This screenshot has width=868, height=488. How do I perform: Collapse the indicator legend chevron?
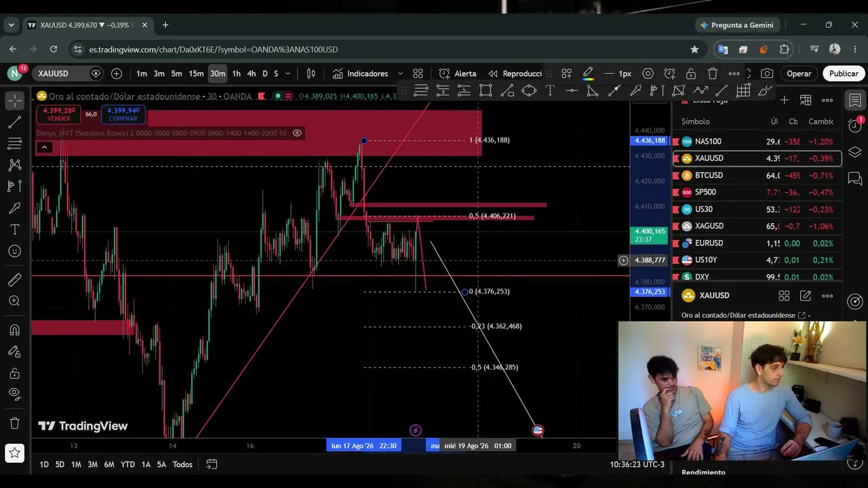point(44,147)
